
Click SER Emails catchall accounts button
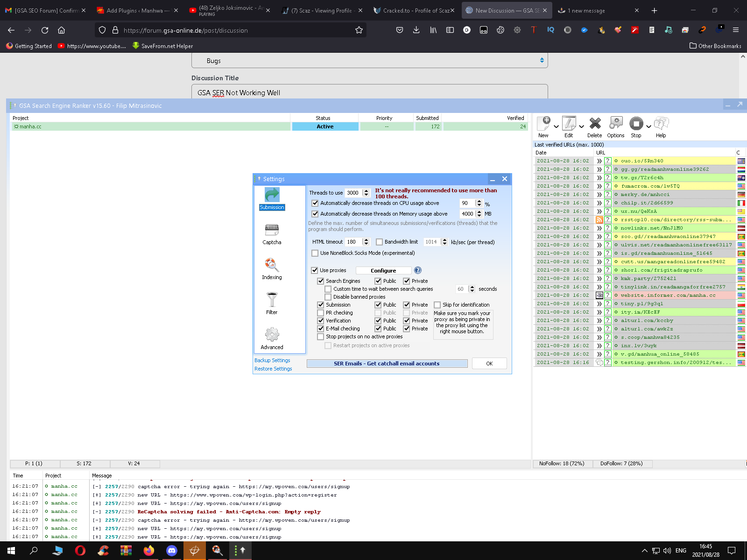tap(387, 364)
